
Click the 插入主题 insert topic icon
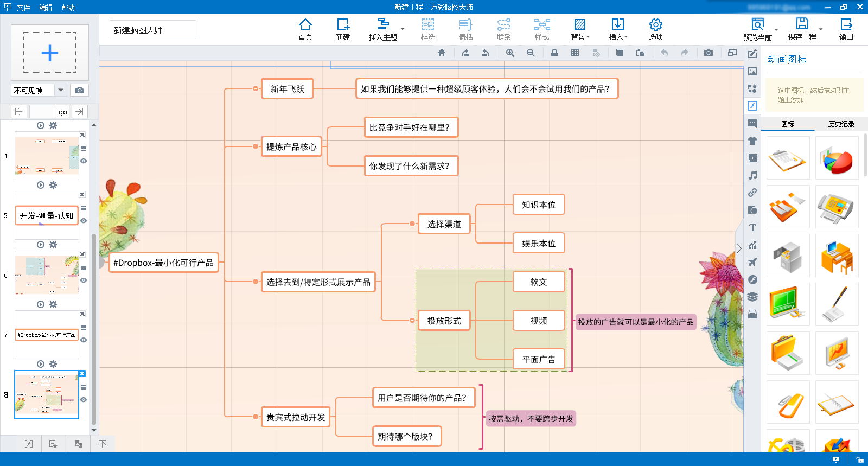point(383,29)
